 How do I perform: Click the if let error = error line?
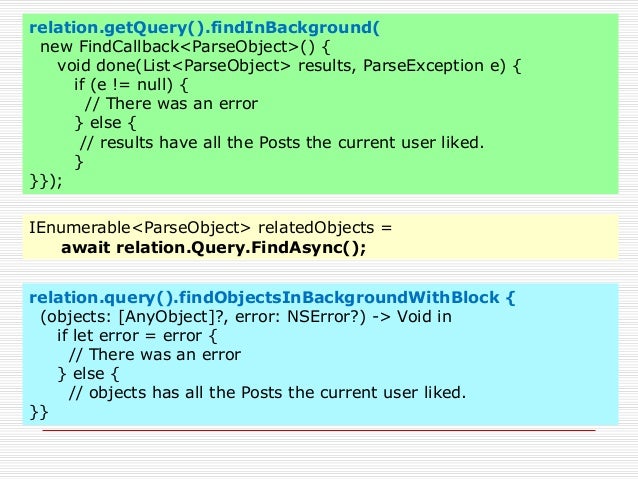click(137, 336)
